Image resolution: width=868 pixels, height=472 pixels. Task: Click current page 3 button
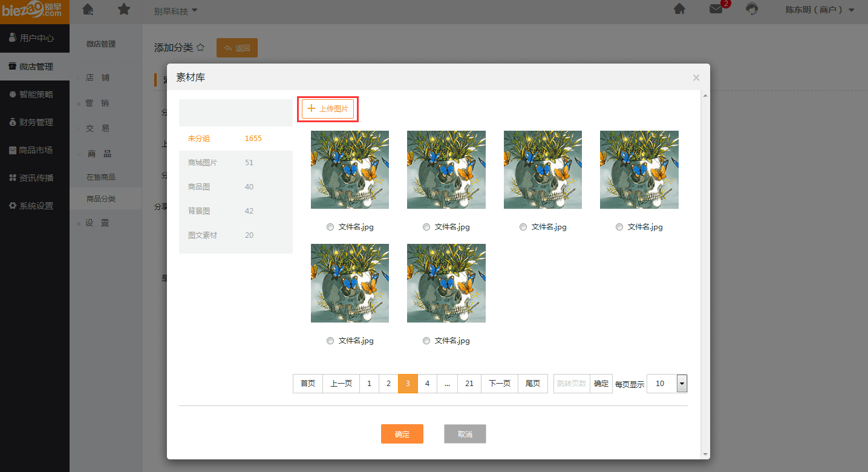tap(408, 384)
